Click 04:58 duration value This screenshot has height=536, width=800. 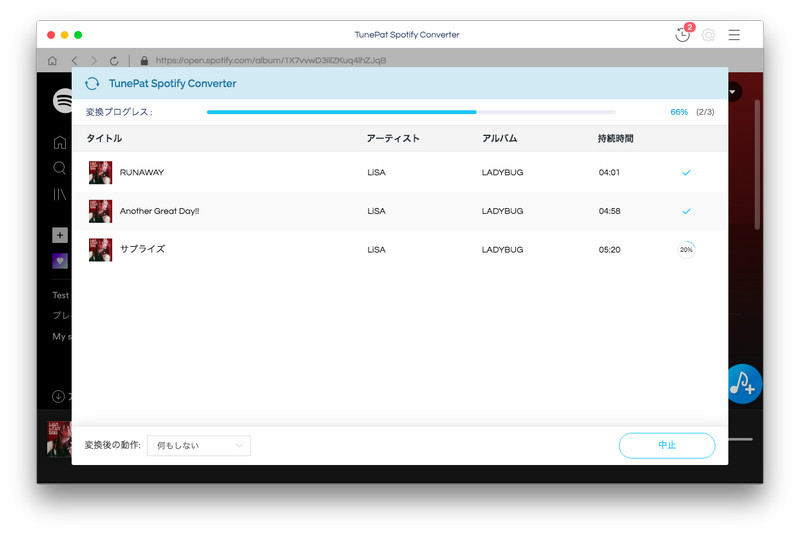610,211
